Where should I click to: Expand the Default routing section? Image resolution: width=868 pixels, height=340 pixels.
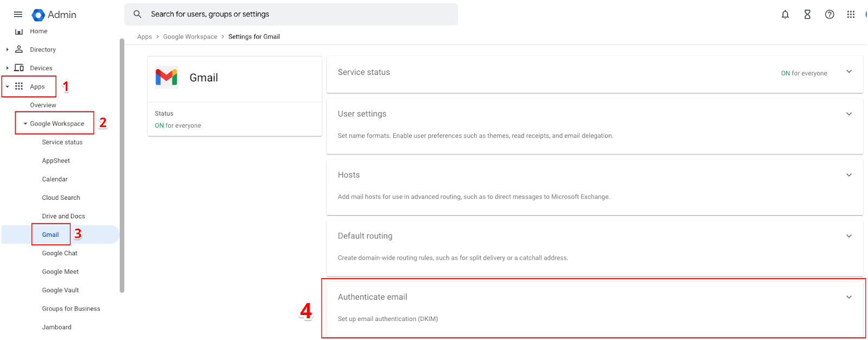tap(849, 236)
